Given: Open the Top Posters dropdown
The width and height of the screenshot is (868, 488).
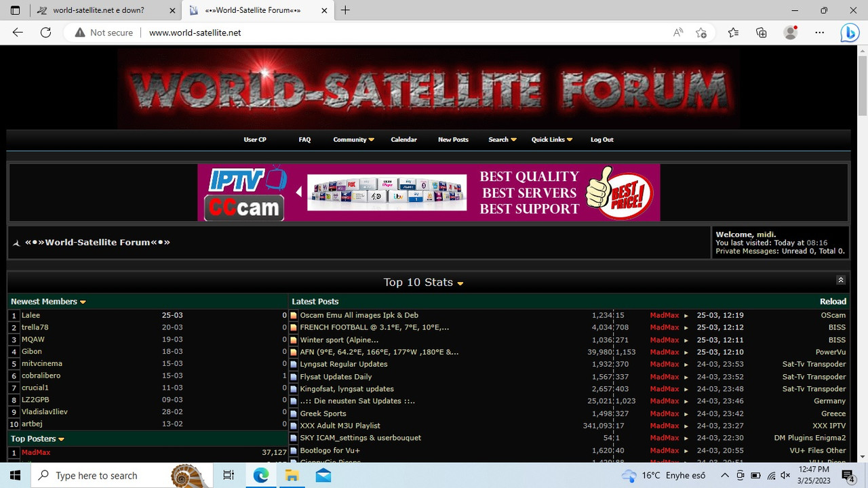Looking at the screenshot, I should point(61,439).
